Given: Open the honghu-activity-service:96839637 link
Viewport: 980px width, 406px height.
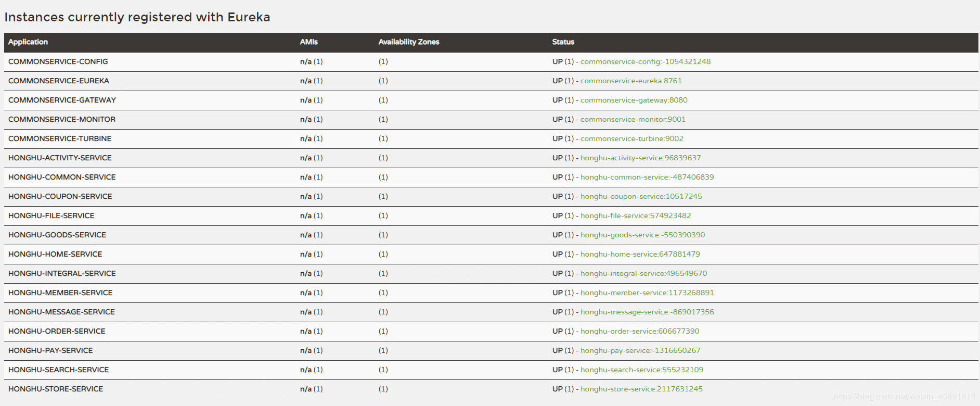Looking at the screenshot, I should pyautogui.click(x=640, y=158).
